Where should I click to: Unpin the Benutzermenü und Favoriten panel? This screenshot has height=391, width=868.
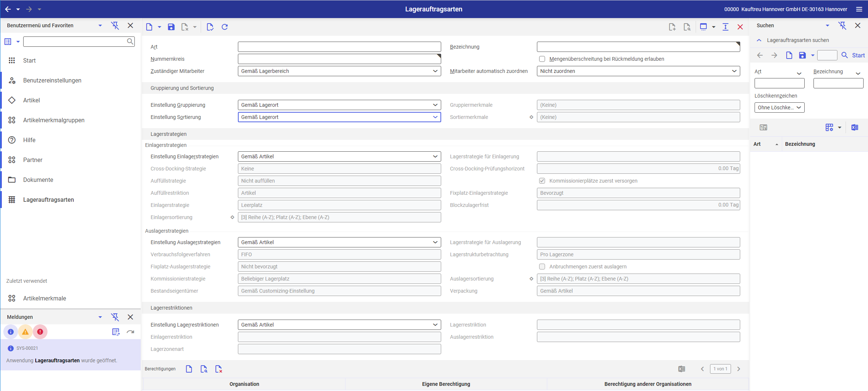[x=115, y=25]
